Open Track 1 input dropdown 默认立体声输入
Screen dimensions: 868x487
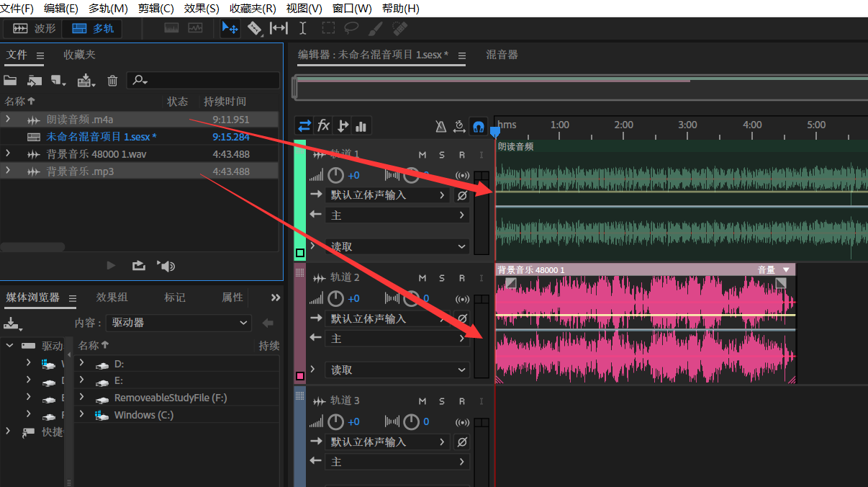click(387, 195)
